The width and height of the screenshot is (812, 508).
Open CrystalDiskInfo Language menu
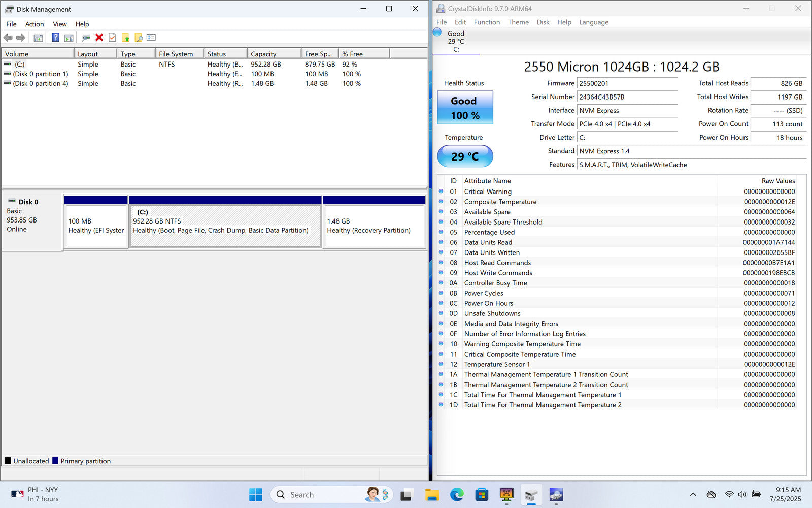coord(594,22)
